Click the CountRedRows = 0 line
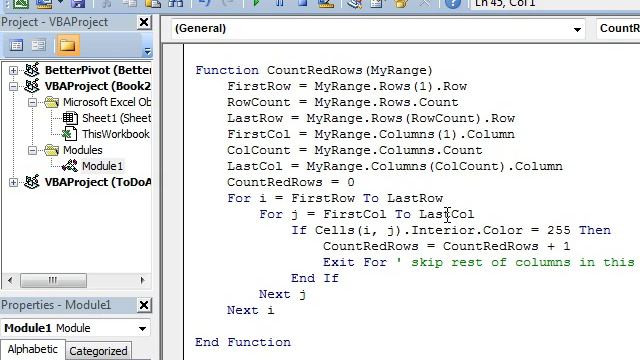The width and height of the screenshot is (640, 360). [x=291, y=182]
